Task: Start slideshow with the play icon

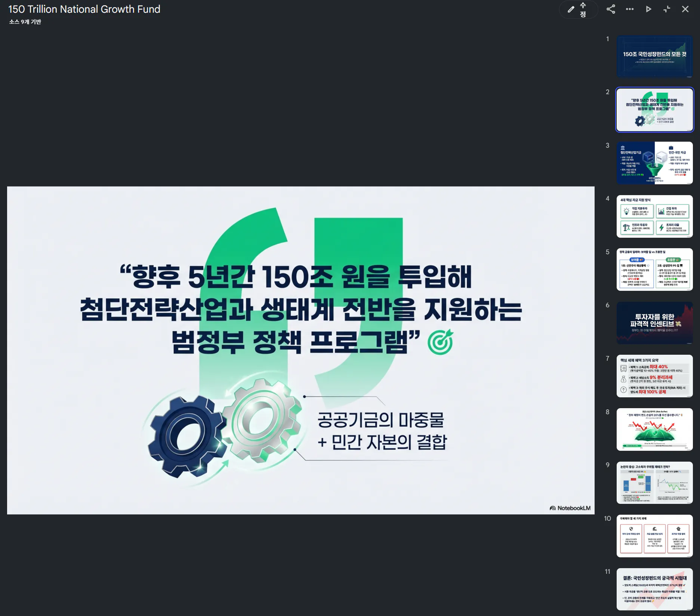Action: pos(648,9)
